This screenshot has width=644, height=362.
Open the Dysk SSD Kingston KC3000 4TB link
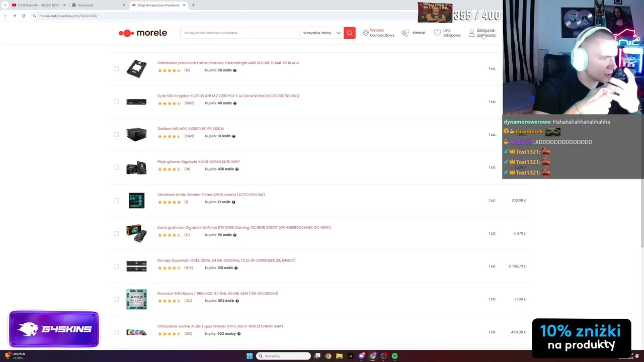pyautogui.click(x=228, y=96)
